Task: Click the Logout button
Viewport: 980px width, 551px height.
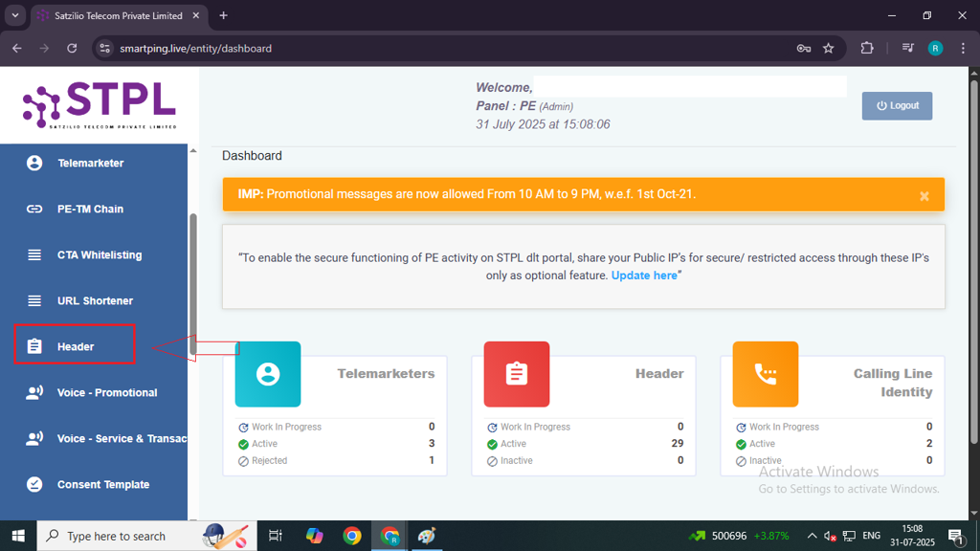Action: [x=897, y=105]
